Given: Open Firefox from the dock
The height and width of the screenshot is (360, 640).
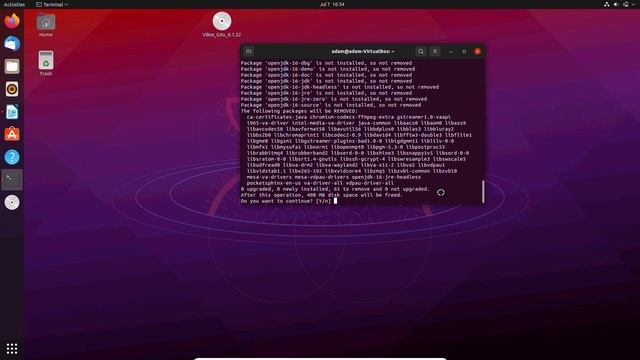Looking at the screenshot, I should point(12,21).
